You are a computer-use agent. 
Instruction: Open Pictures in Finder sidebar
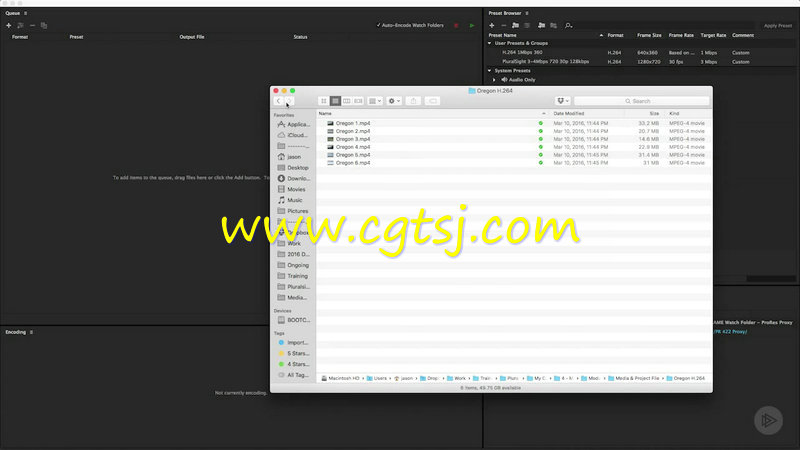click(x=293, y=211)
